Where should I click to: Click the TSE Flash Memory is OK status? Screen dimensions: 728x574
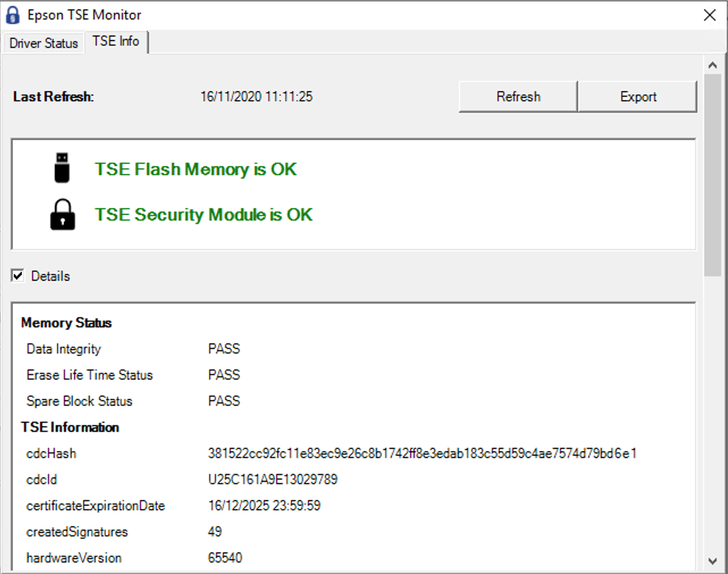(x=196, y=169)
